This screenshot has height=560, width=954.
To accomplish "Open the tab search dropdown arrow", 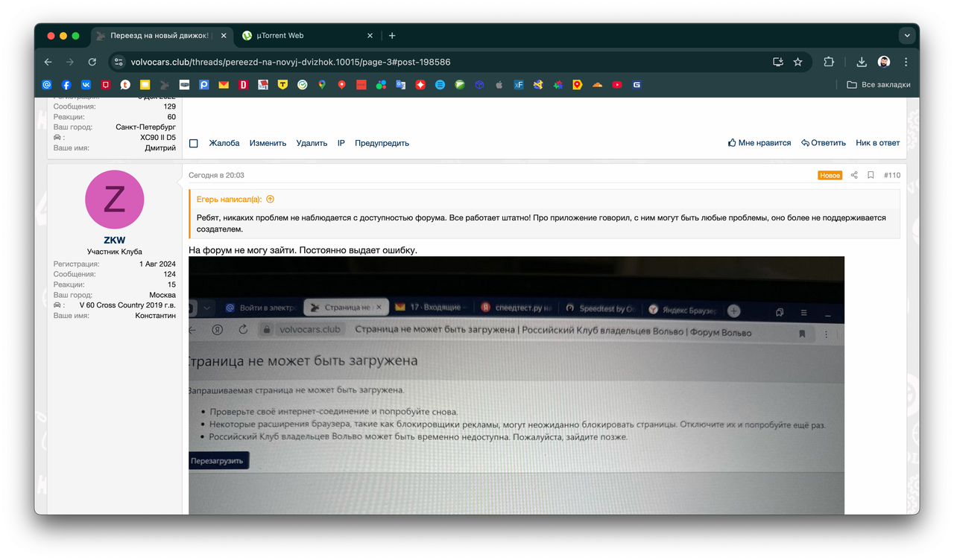I will click(x=907, y=35).
